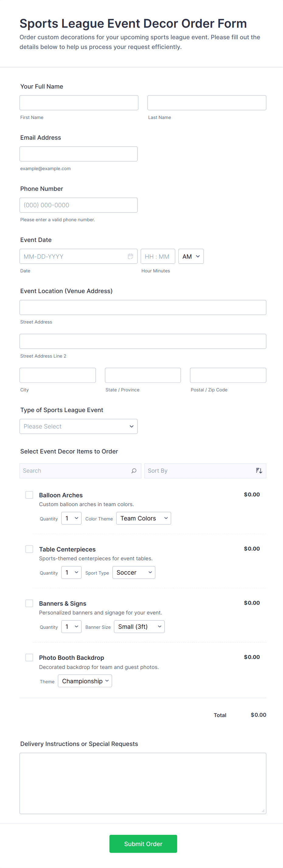Expand the Type of Sports League Event dropdown
This screenshot has height=868, width=283.
pyautogui.click(x=79, y=426)
